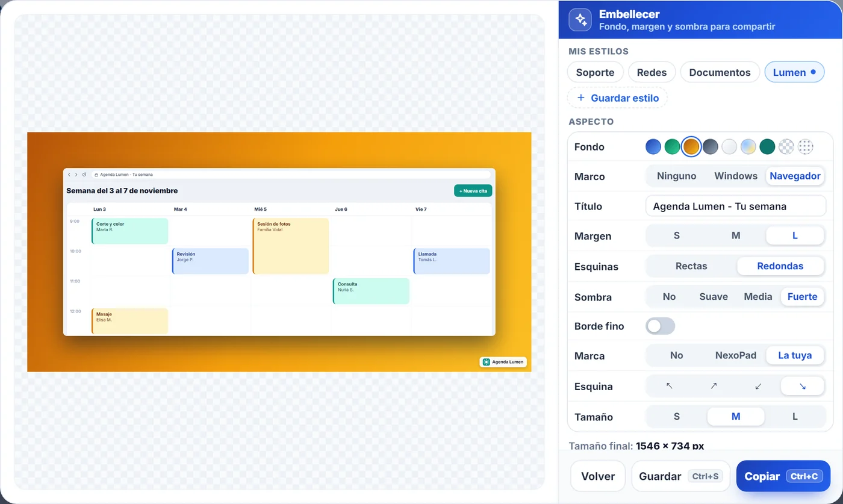843x504 pixels.
Task: Go back with the Volver button
Action: pyautogui.click(x=598, y=476)
